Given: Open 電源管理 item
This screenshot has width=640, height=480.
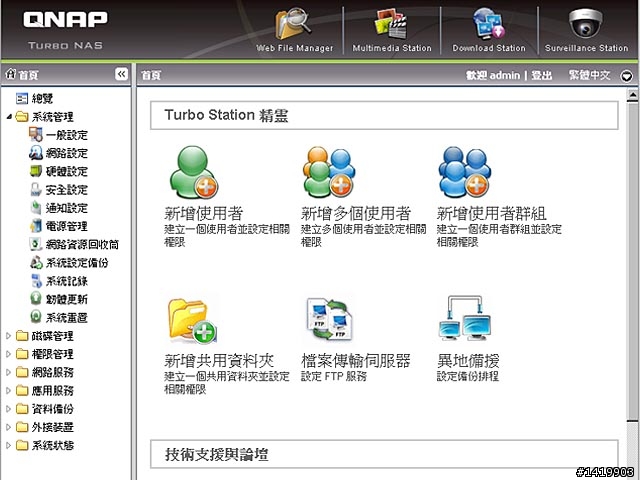Looking at the screenshot, I should [x=67, y=226].
